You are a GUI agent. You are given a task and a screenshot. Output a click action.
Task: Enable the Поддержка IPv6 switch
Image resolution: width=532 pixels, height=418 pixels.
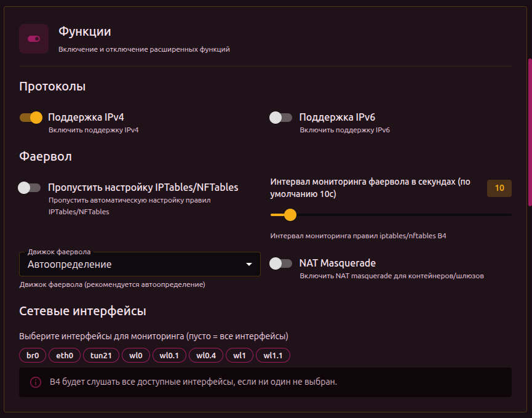pos(281,118)
